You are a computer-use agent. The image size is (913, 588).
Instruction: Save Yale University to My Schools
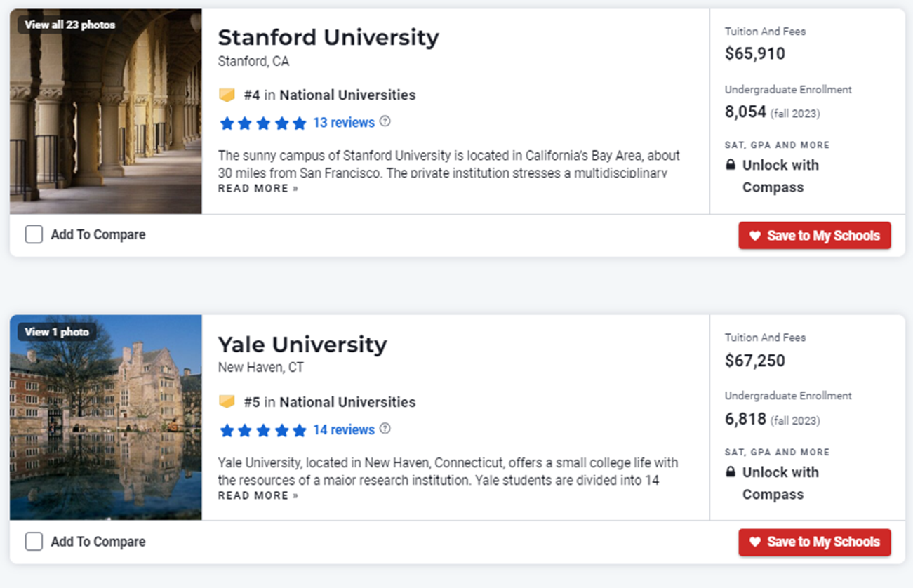[x=814, y=542]
